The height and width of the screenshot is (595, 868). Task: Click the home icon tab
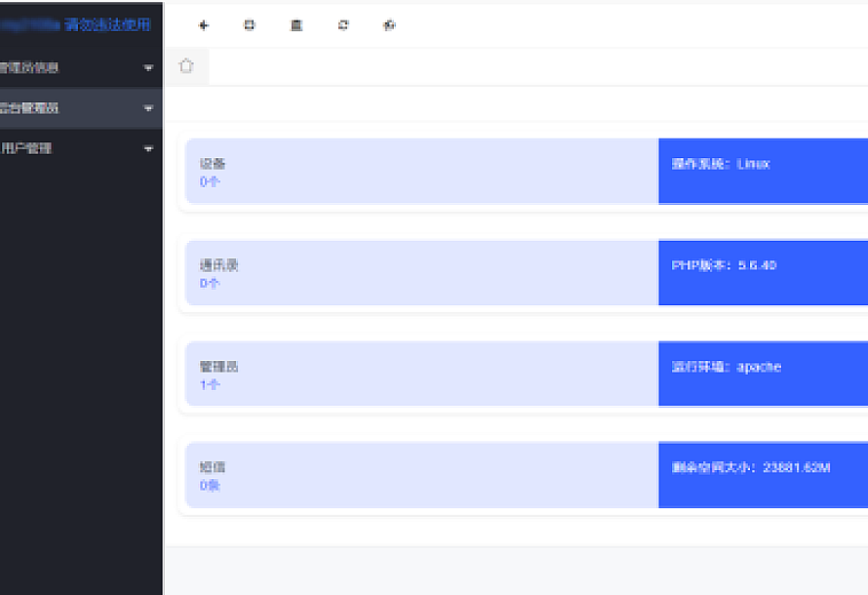tap(186, 66)
